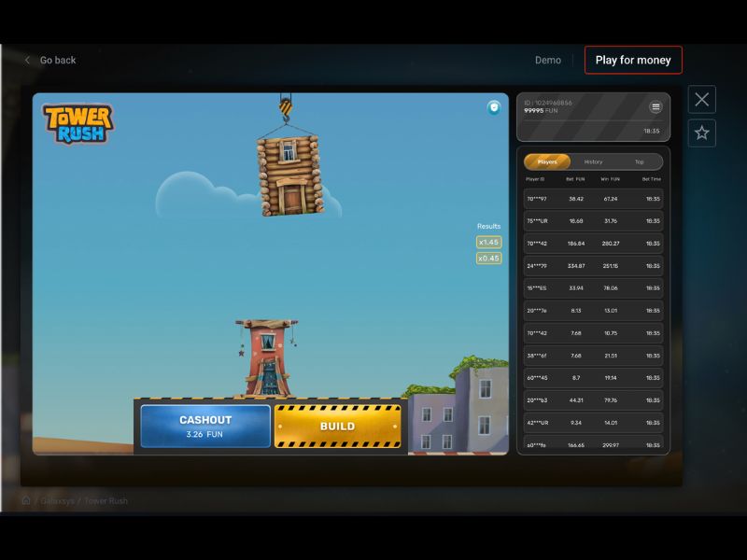Switch to the Top tab

click(x=640, y=161)
